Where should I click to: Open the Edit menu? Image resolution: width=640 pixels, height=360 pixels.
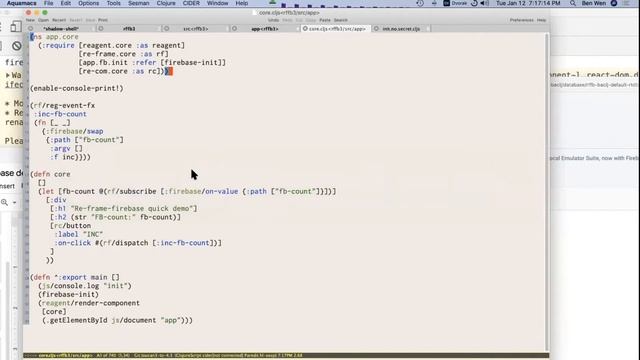pyautogui.click(x=65, y=3)
